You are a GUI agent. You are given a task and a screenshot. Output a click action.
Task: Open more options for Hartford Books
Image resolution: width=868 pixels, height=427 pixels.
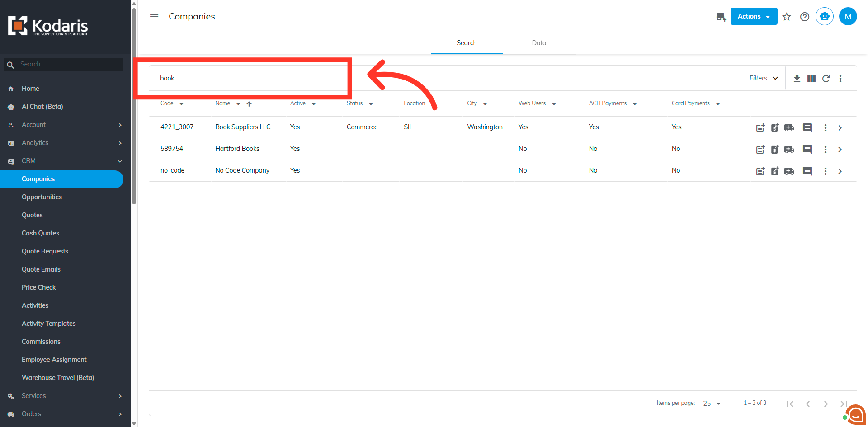(x=826, y=150)
